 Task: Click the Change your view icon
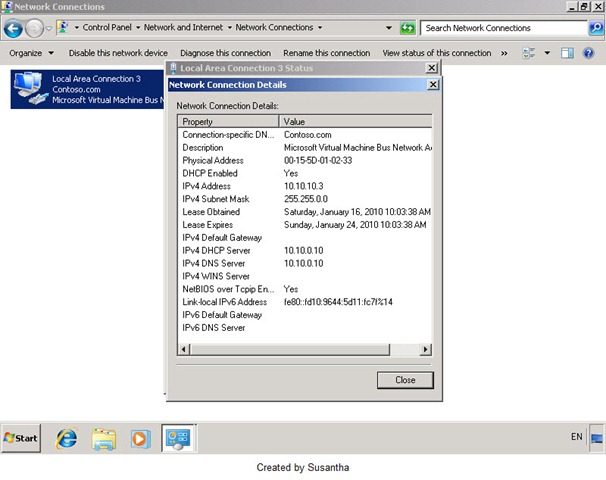tap(529, 53)
